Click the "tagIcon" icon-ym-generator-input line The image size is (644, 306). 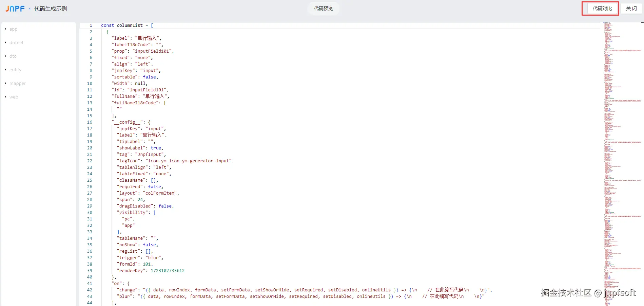[x=175, y=161]
